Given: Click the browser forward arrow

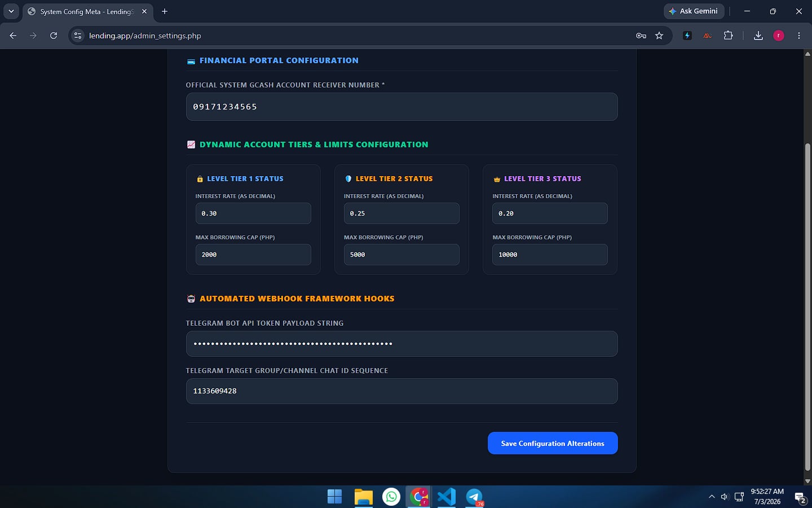Looking at the screenshot, I should (x=33, y=36).
